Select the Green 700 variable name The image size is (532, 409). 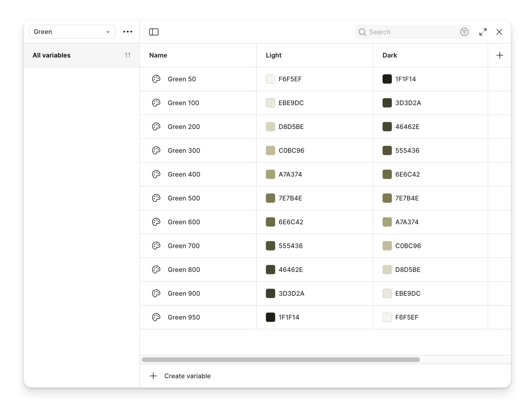tap(183, 245)
